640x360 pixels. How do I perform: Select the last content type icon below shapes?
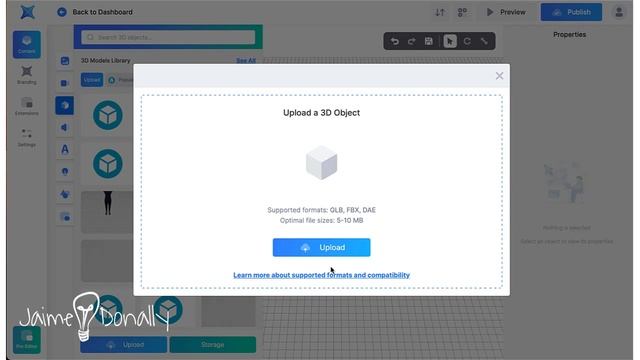pos(64,217)
